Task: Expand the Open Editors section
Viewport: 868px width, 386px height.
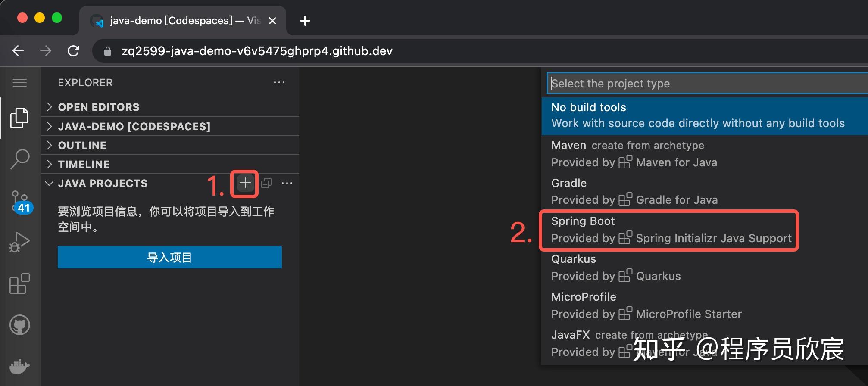Action: point(170,107)
